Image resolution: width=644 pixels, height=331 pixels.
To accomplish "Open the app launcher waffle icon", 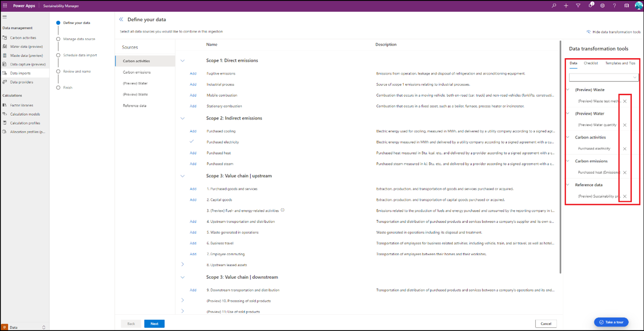I will click(x=5, y=6).
